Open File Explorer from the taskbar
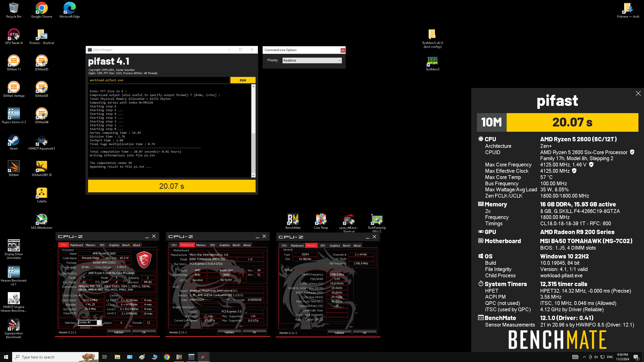 (117, 357)
